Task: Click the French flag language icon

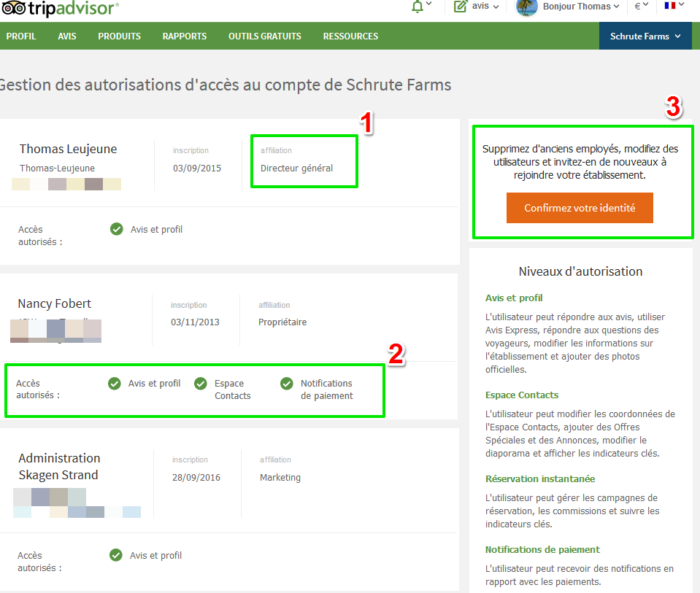Action: coord(669,5)
